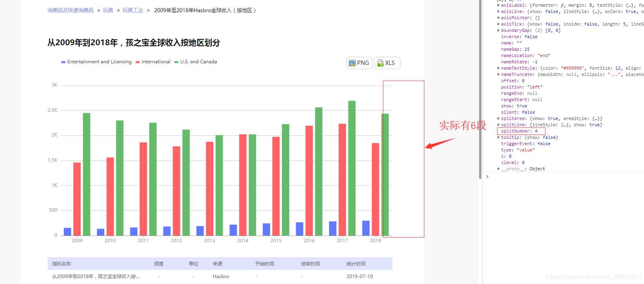Click the 2009 x-axis label
Screen dimensions: 644x284
click(77, 241)
